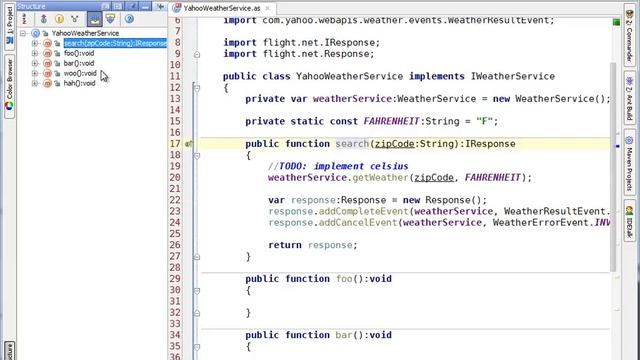The height and width of the screenshot is (360, 640).
Task: Select YahooWeatherService root in Structure tree
Action: 85,33
